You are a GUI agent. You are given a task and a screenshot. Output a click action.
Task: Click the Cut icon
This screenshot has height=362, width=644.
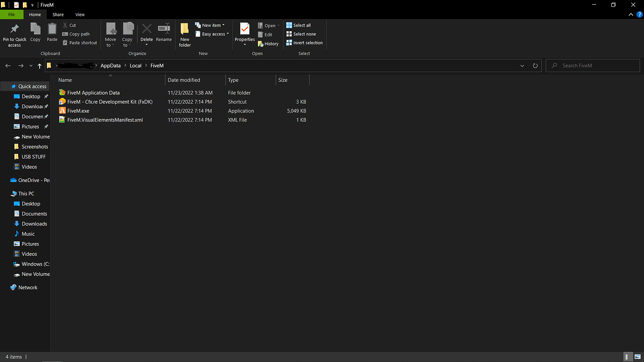(69, 25)
